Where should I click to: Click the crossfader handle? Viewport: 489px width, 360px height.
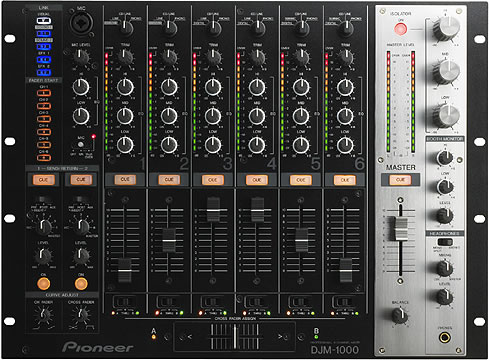coord(235,337)
